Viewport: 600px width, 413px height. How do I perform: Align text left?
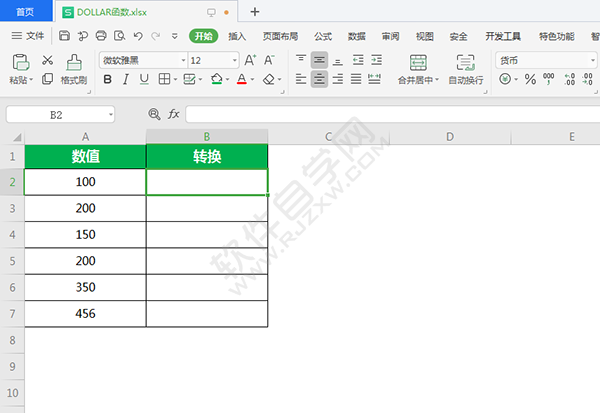301,79
